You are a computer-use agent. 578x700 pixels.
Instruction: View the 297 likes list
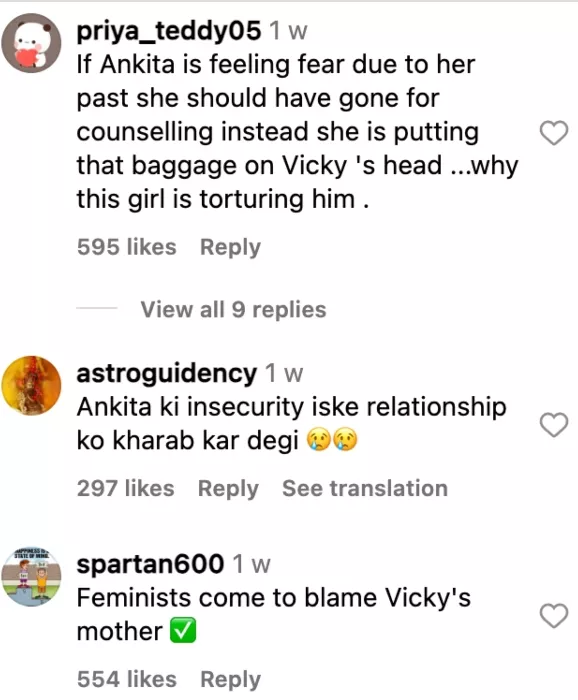click(125, 488)
